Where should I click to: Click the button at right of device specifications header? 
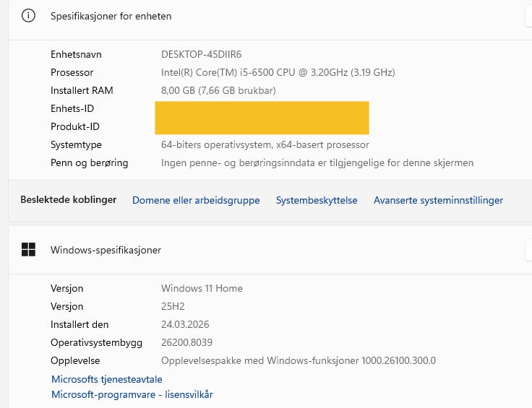[x=528, y=16]
